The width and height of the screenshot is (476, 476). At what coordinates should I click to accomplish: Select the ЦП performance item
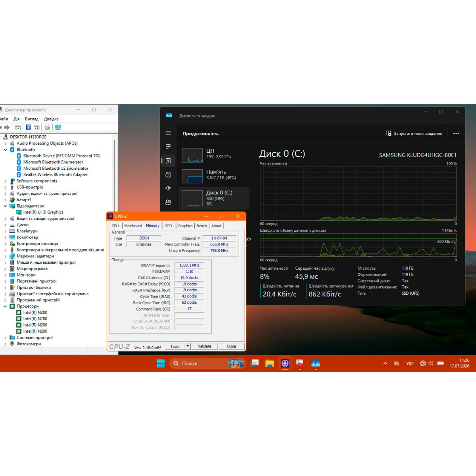click(214, 155)
